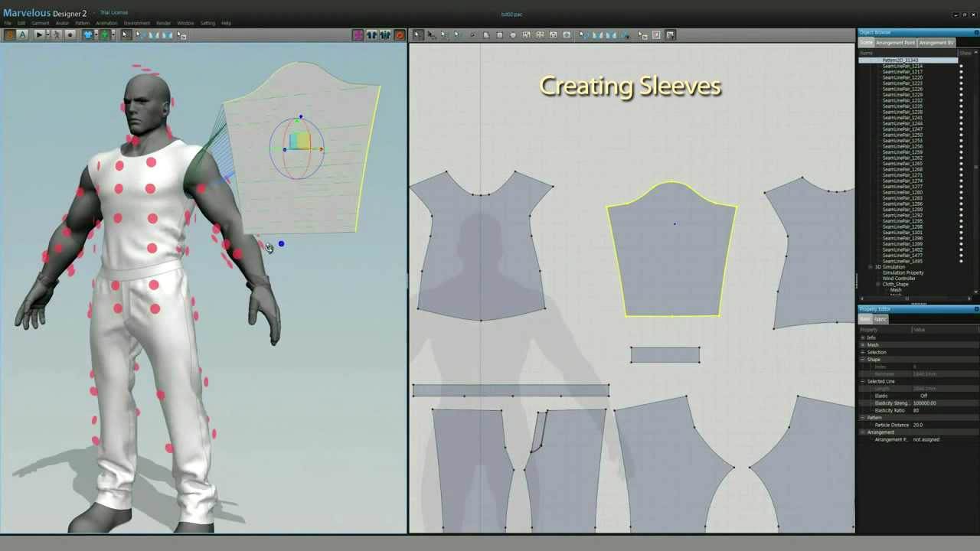980x551 pixels.
Task: Toggle show dot for SeamLinePair_1220
Action: [x=961, y=77]
